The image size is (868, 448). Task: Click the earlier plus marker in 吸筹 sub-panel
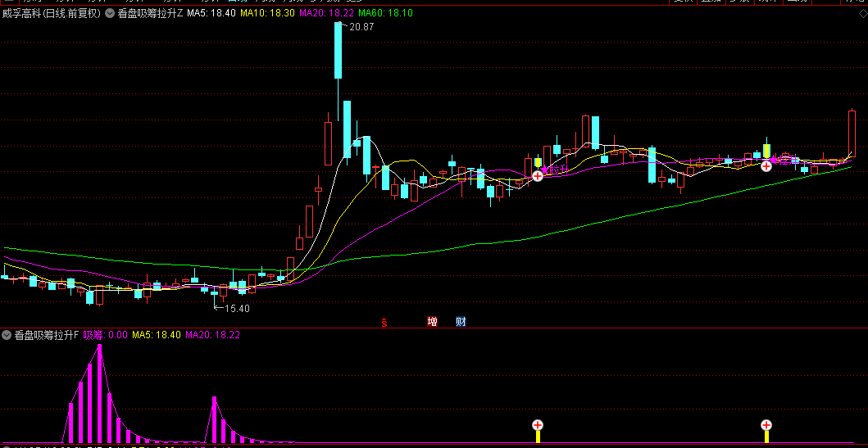tap(538, 425)
